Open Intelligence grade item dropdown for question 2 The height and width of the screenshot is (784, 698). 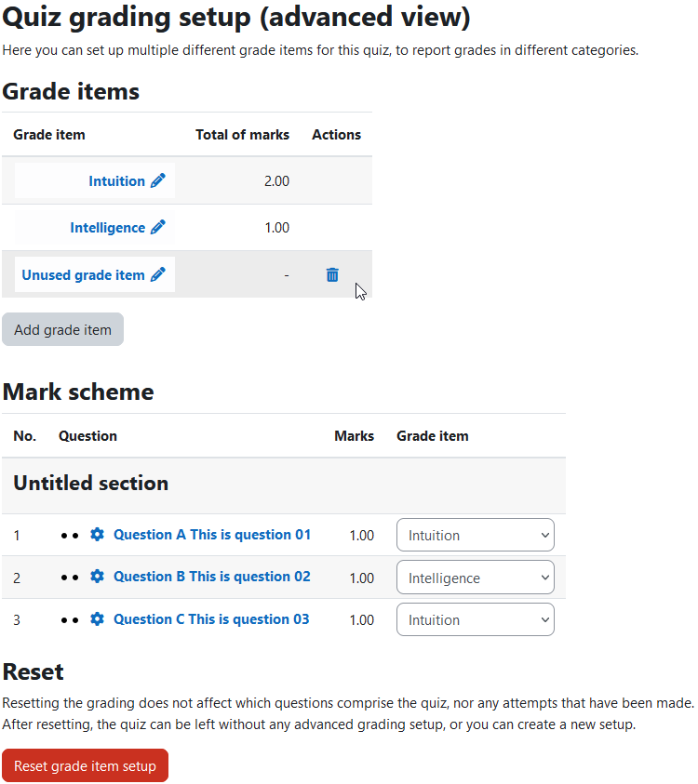point(476,578)
